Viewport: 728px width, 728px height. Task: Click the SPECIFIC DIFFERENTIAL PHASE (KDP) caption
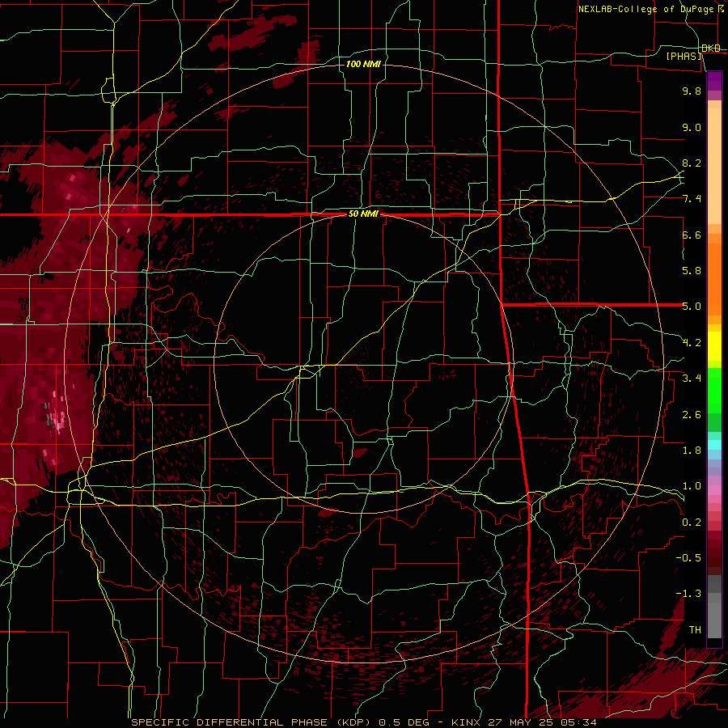pos(253,722)
